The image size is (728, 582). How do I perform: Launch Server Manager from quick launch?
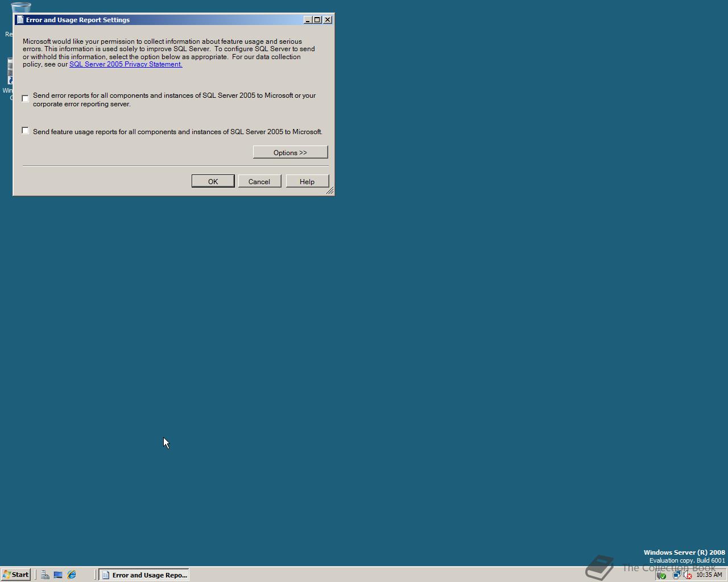tap(45, 575)
